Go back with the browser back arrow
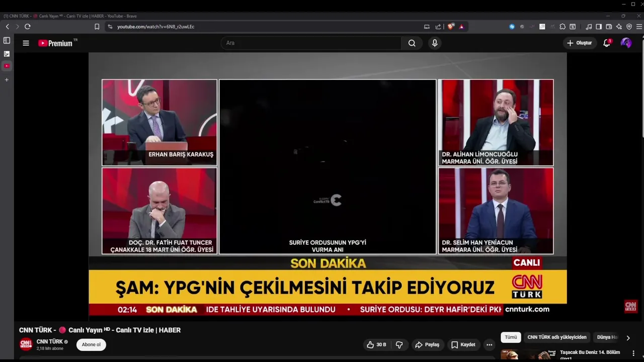The image size is (644, 362). (7, 27)
